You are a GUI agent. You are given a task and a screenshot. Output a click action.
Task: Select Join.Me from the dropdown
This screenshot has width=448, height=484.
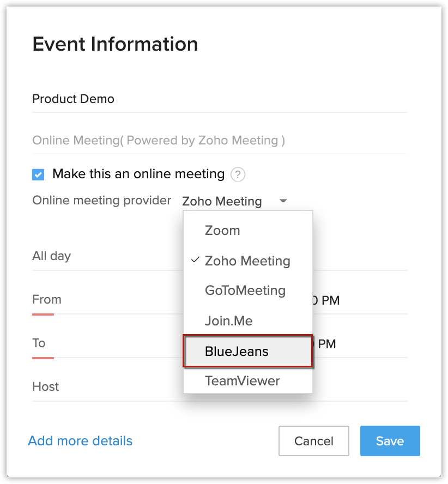point(228,321)
